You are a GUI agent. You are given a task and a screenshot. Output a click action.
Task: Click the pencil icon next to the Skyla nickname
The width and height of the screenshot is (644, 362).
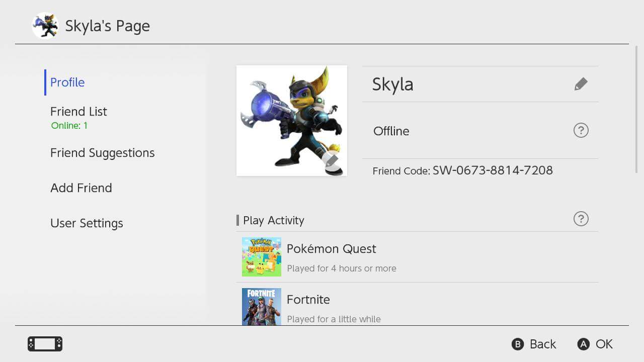(581, 84)
